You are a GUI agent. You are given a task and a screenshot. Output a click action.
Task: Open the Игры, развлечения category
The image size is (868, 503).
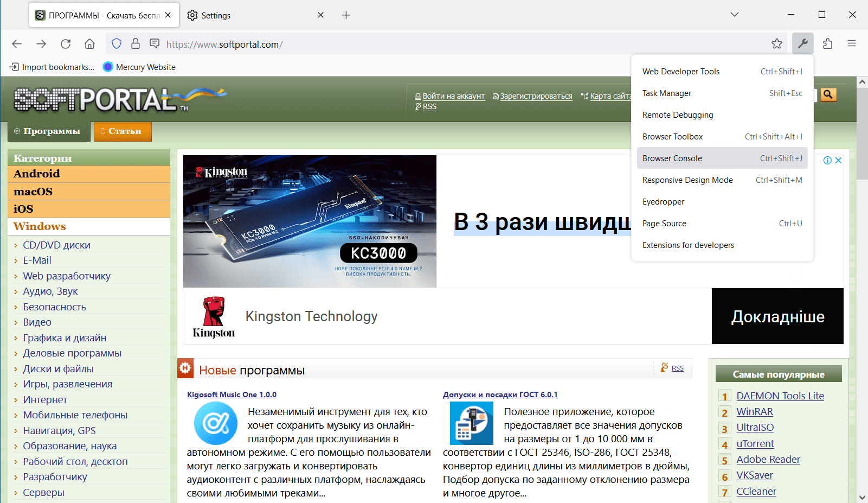(x=67, y=384)
